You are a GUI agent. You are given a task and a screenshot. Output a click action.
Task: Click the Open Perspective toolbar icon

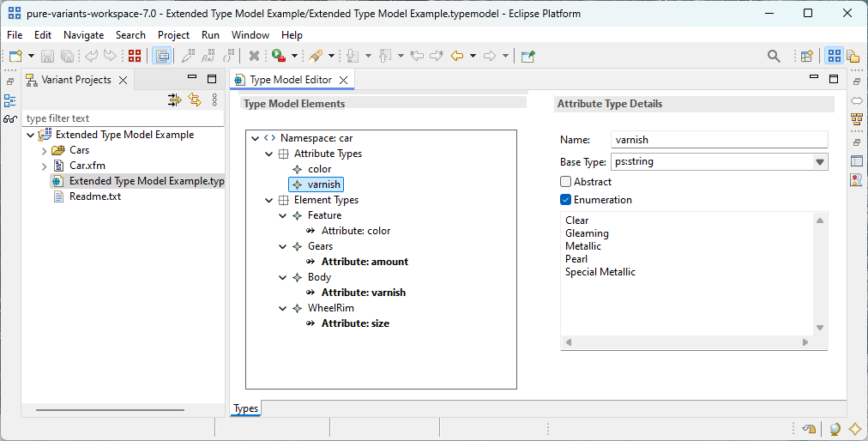click(x=806, y=57)
